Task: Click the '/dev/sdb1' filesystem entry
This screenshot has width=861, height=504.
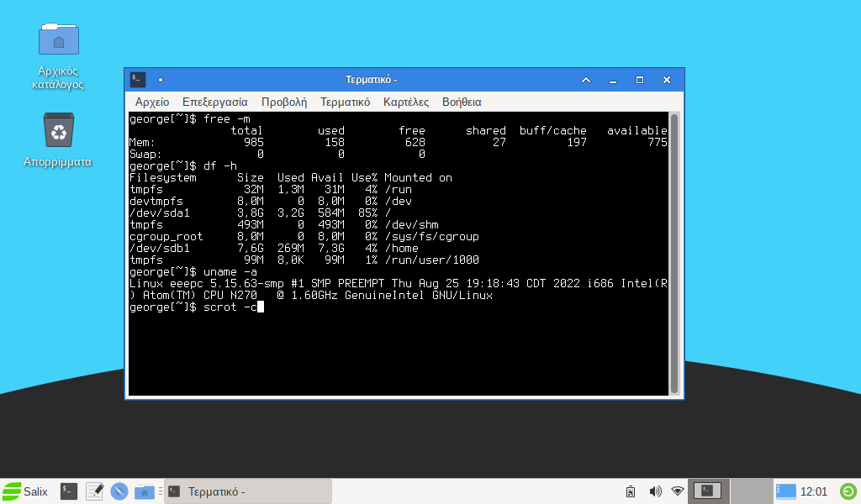Action: [160, 248]
